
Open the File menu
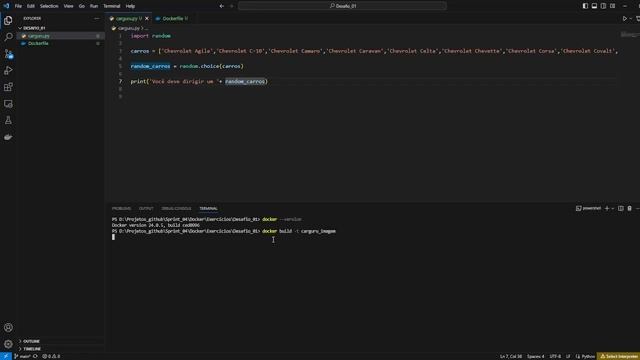(x=18, y=6)
